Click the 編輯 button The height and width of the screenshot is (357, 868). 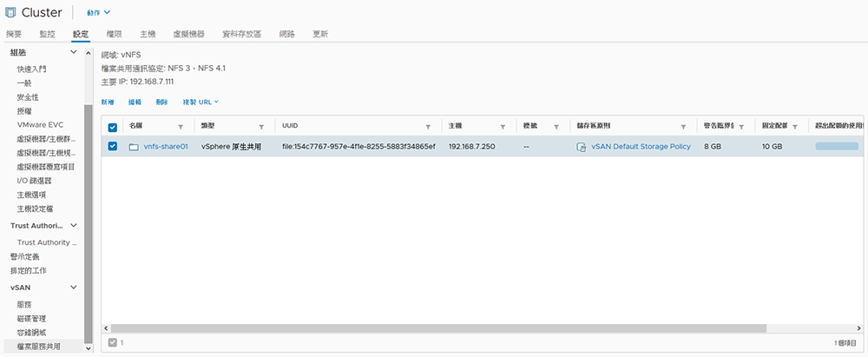click(x=135, y=102)
